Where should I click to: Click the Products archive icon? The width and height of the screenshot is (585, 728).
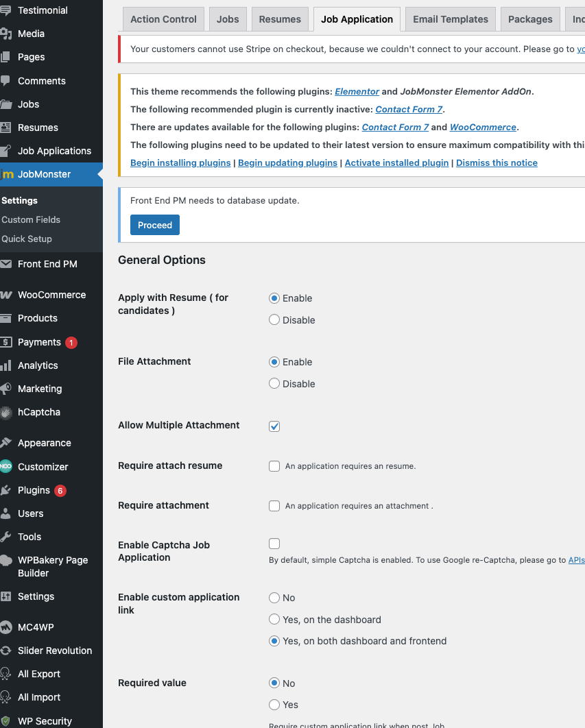[5, 318]
